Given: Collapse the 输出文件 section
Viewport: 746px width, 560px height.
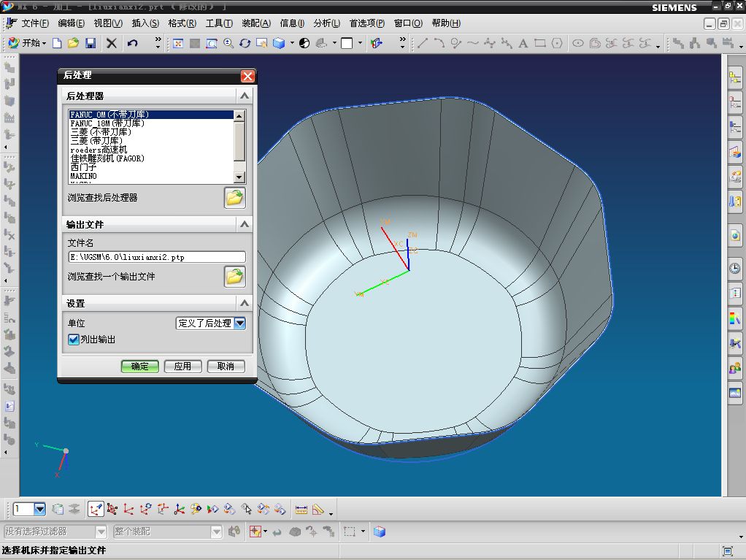Looking at the screenshot, I should tap(245, 224).
